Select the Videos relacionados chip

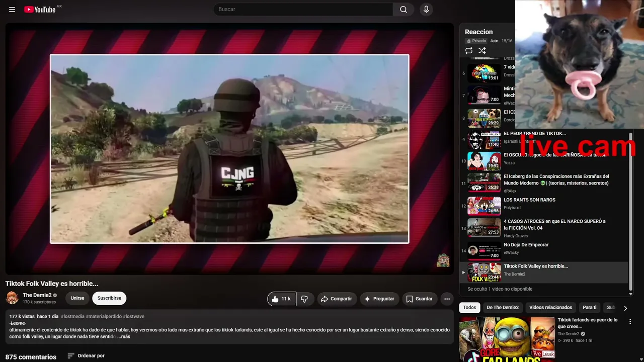tap(551, 308)
